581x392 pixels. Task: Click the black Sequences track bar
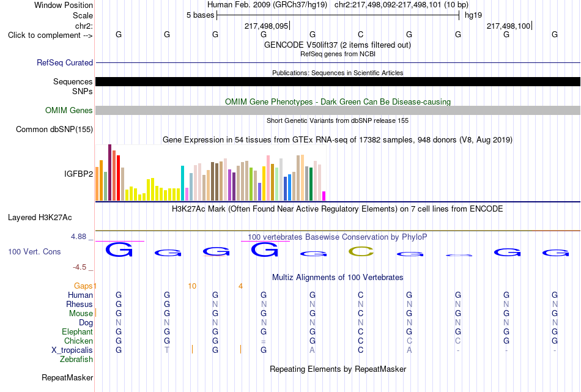[338, 81]
